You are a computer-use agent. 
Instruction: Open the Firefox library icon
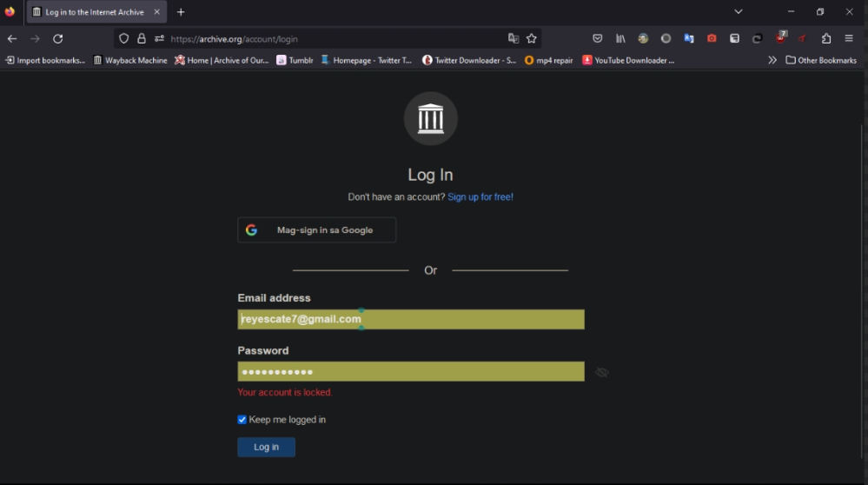620,38
